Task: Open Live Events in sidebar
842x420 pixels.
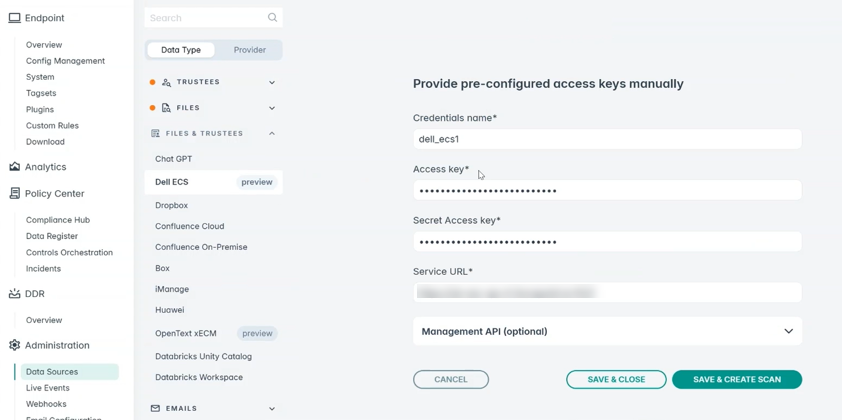Action: [48, 388]
